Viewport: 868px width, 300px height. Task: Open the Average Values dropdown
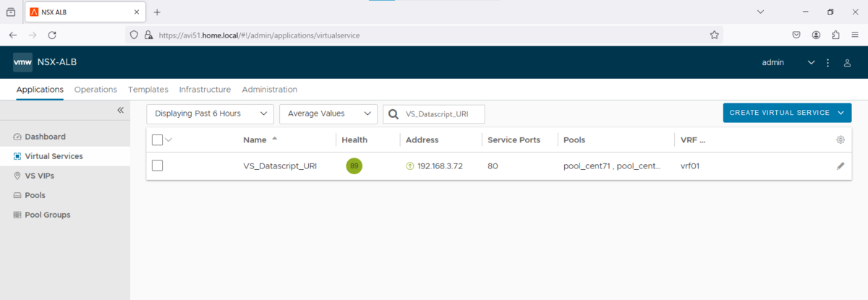(328, 113)
